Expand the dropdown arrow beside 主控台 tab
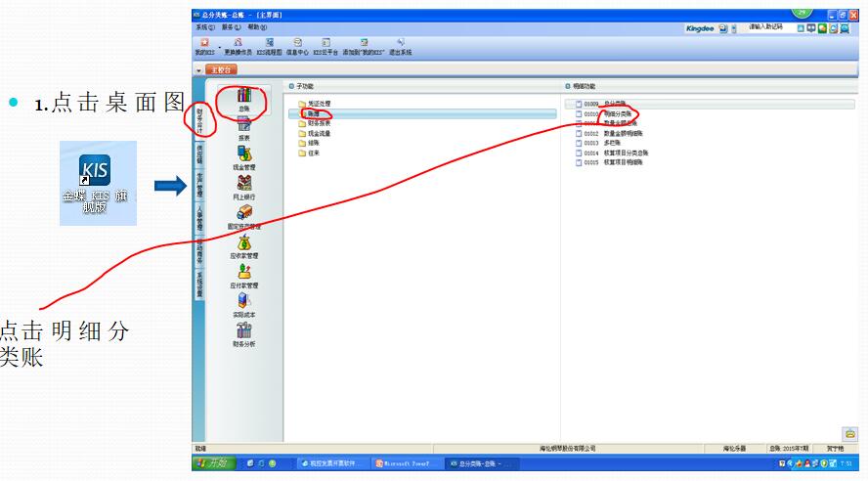Screen dimensions: 868x481 [x=198, y=70]
